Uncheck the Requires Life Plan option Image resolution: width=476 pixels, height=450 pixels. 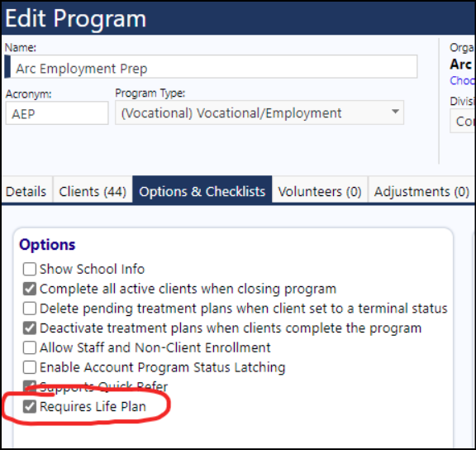[30, 406]
